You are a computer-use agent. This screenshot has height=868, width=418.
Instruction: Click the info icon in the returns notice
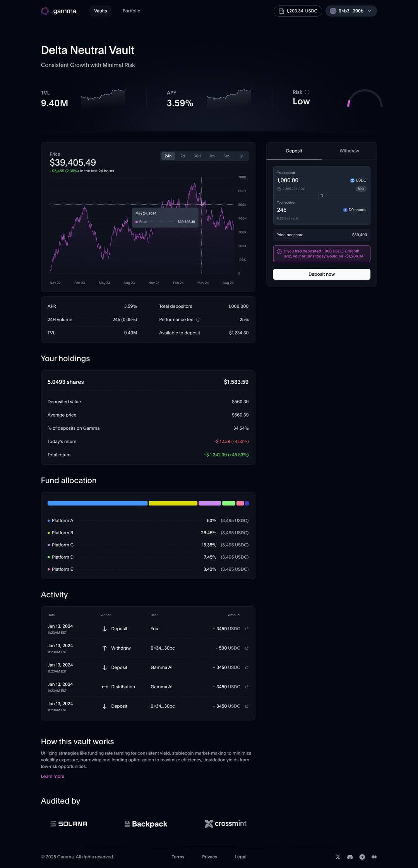pos(279,252)
